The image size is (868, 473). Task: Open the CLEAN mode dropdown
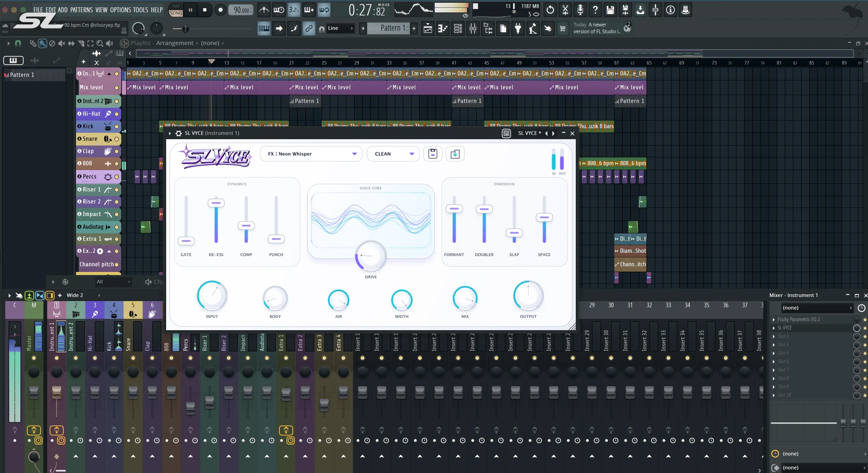(393, 154)
